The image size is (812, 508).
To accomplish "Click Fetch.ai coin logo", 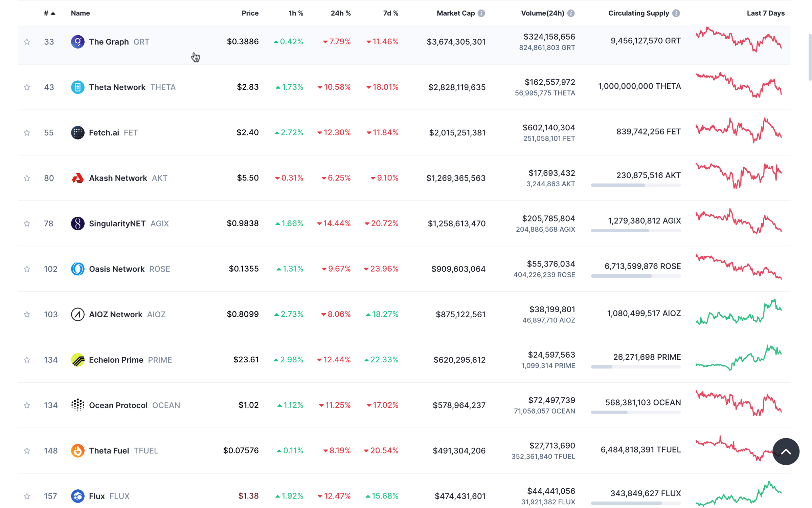I will [x=77, y=132].
